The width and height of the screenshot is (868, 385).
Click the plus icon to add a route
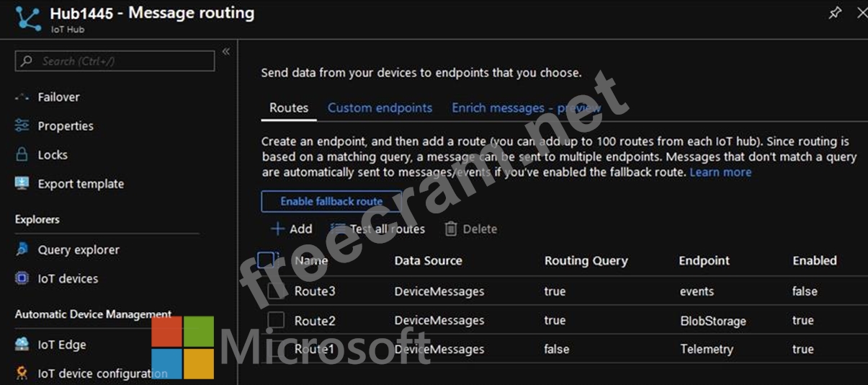(x=277, y=229)
